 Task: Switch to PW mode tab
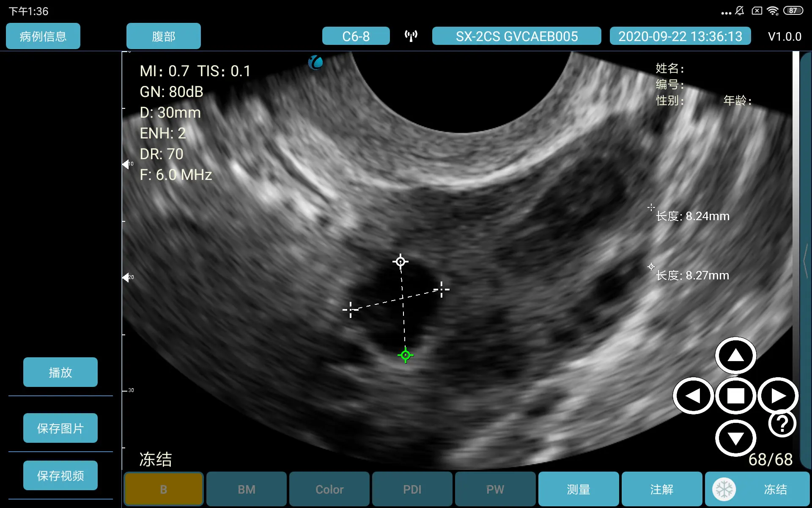point(495,489)
